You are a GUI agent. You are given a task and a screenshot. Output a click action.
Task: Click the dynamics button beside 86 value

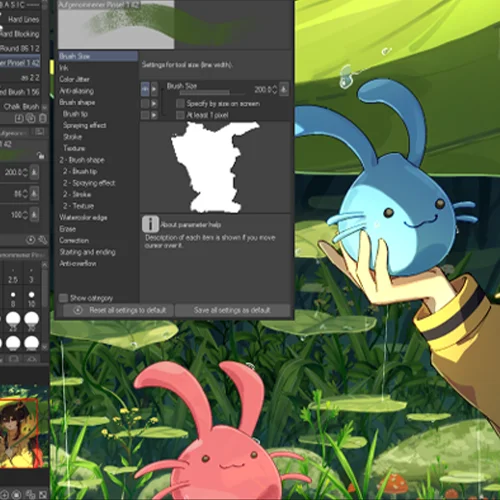[x=34, y=194]
